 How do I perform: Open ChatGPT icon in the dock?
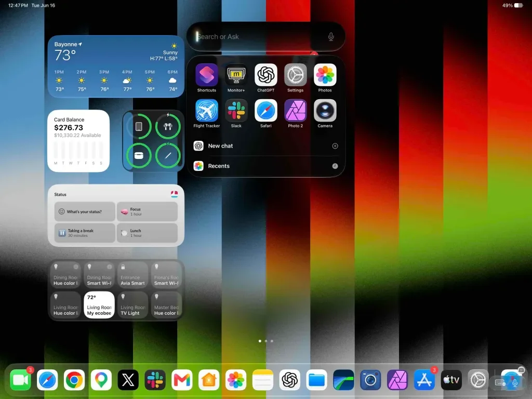coord(290,380)
